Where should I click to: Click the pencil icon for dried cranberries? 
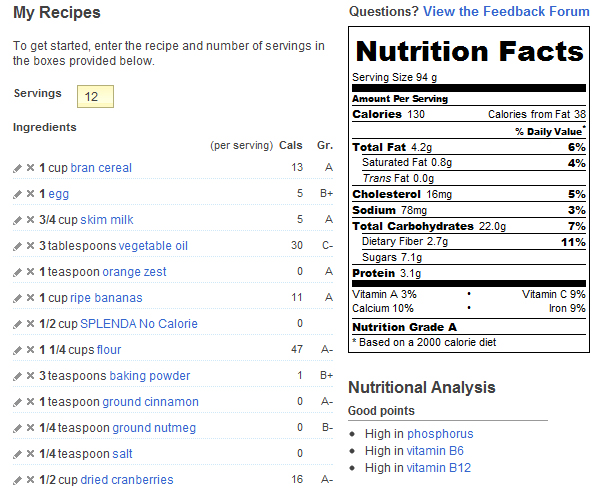(18, 480)
